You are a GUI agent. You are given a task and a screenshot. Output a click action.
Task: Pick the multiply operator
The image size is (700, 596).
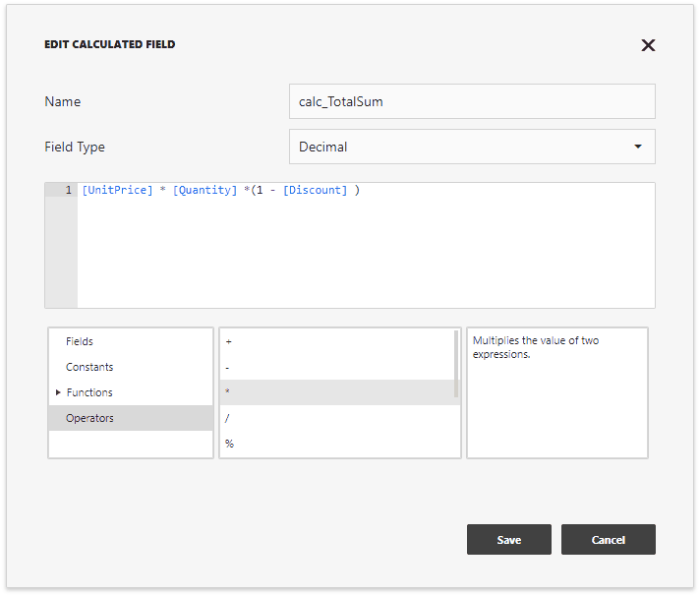coord(229,392)
